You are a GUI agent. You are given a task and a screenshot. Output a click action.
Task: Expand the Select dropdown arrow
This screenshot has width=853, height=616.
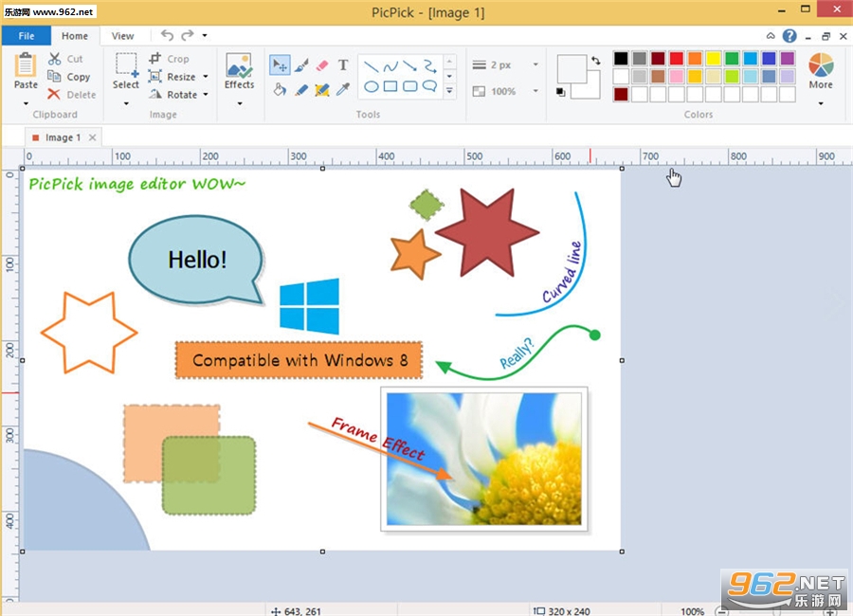[x=126, y=103]
